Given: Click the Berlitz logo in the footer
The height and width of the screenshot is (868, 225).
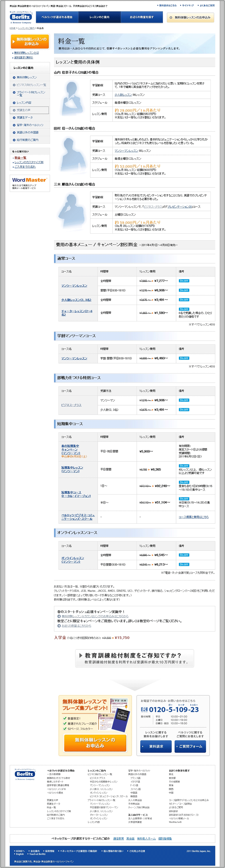Looking at the screenshot, I should (x=25, y=774).
